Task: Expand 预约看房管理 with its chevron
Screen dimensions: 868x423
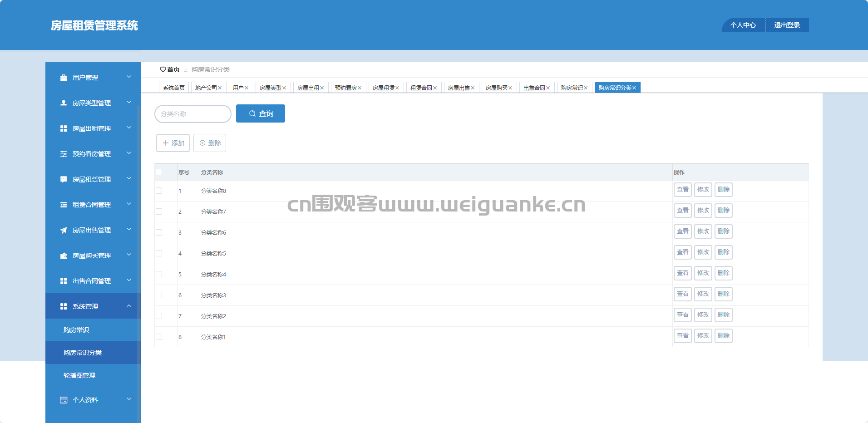Action: coord(129,153)
